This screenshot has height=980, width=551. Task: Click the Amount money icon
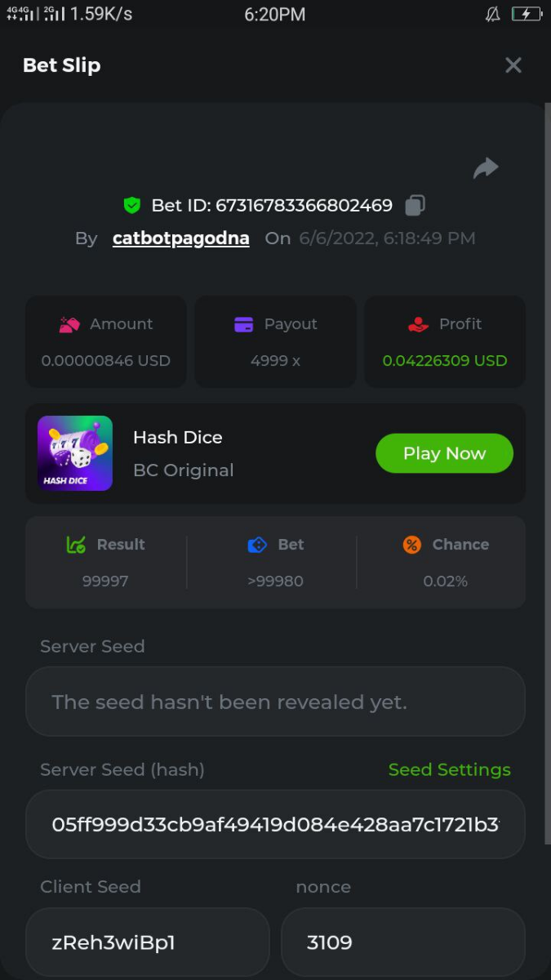(69, 324)
